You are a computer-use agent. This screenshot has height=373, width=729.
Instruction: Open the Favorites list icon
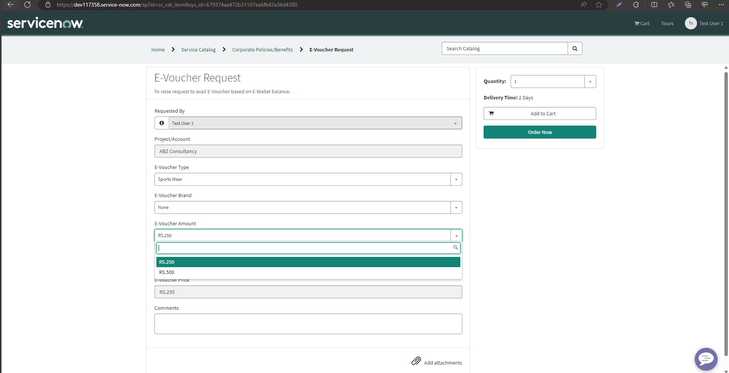pyautogui.click(x=671, y=5)
